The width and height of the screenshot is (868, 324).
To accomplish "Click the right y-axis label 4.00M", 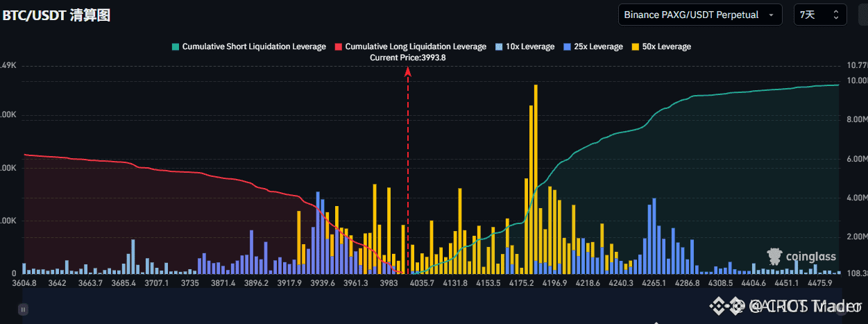I will [856, 198].
